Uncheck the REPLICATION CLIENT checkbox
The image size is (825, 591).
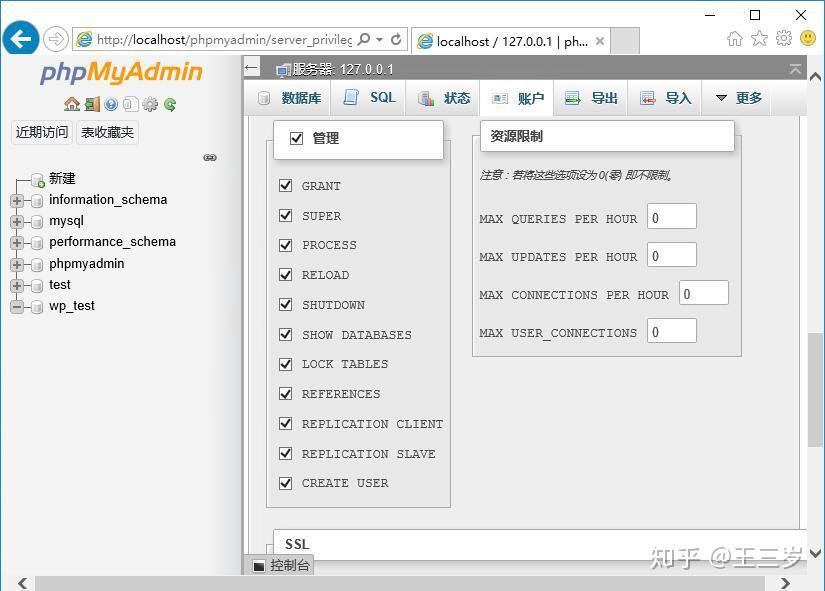[x=286, y=424]
